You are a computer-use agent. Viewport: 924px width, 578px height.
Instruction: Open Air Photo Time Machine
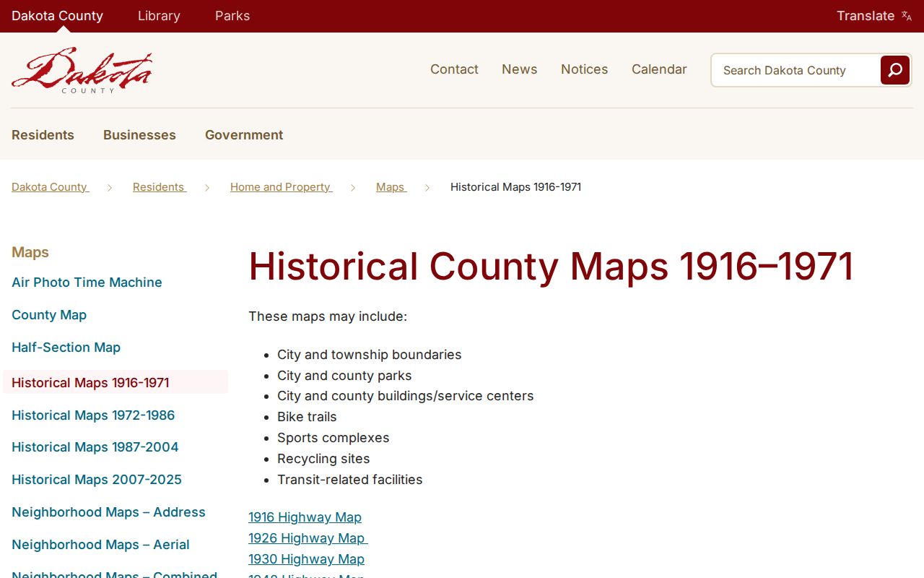point(87,282)
